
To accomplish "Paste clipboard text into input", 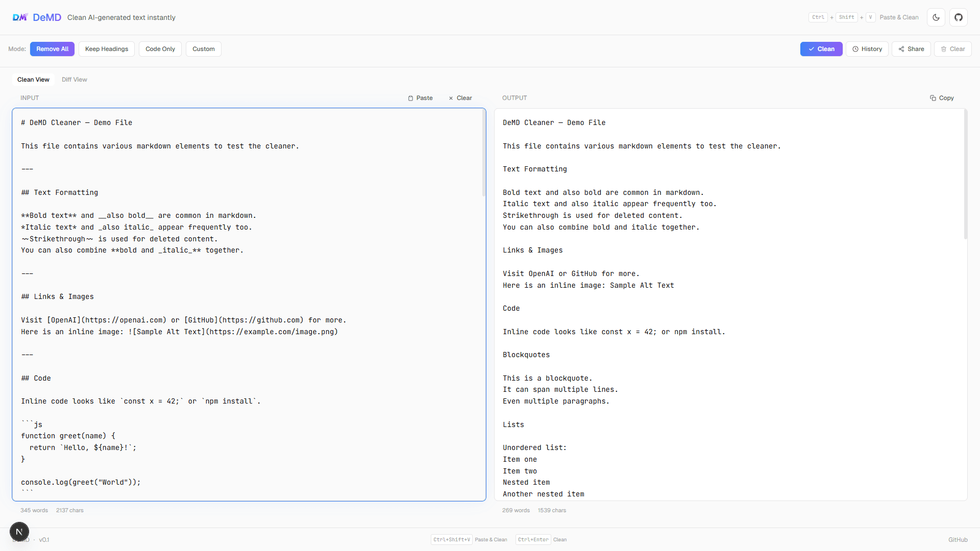I will (x=421, y=98).
